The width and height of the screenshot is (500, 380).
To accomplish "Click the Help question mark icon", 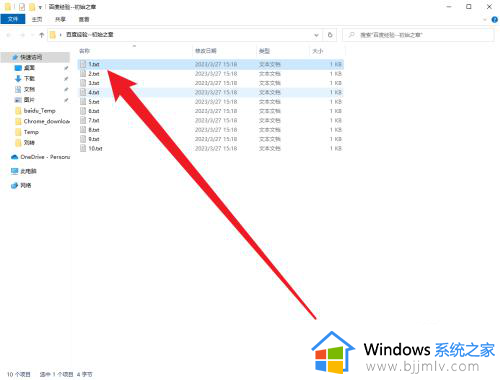I will 495,20.
